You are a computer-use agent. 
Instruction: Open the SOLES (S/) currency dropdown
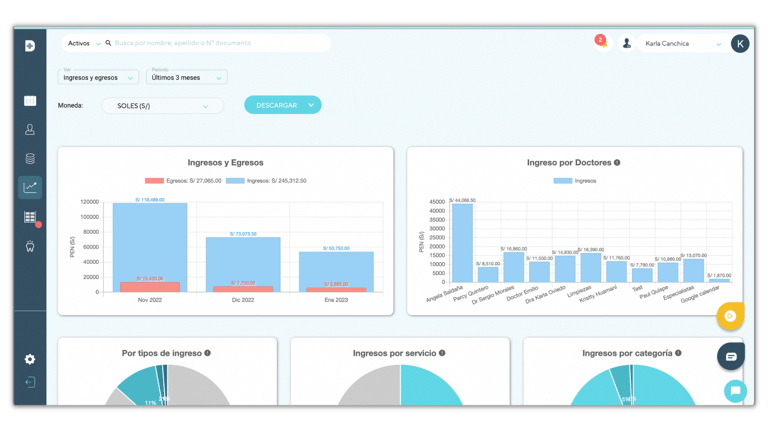163,106
